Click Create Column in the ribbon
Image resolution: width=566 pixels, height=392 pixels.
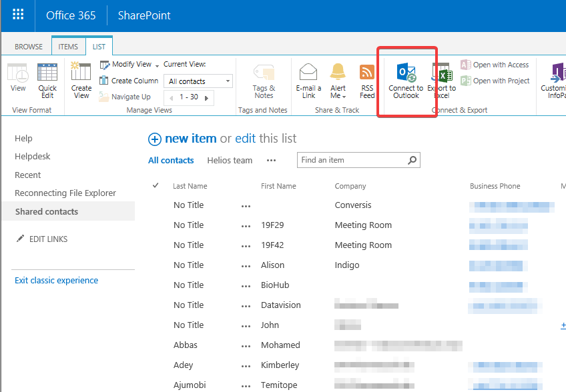pyautogui.click(x=129, y=81)
